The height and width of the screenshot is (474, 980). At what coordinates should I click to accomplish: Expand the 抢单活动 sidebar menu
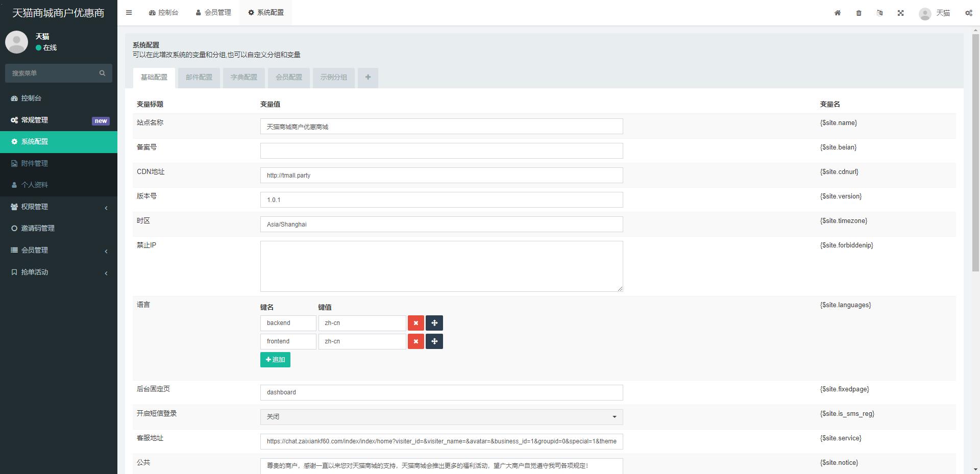[59, 272]
